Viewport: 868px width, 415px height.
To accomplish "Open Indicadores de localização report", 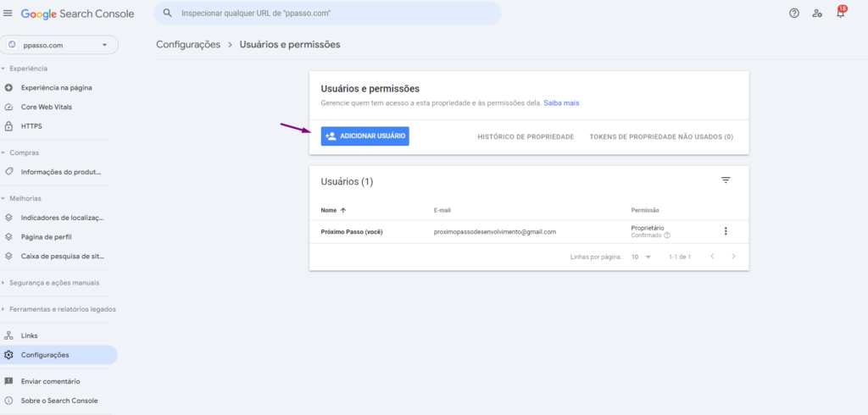I will click(63, 218).
